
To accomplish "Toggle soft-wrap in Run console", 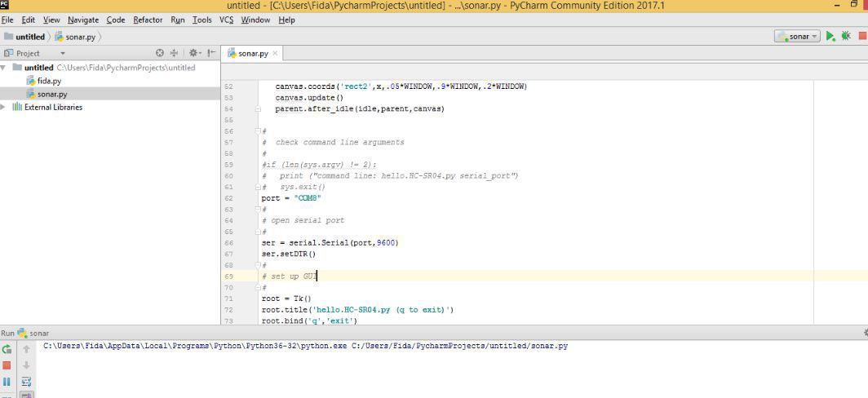I will click(x=26, y=382).
